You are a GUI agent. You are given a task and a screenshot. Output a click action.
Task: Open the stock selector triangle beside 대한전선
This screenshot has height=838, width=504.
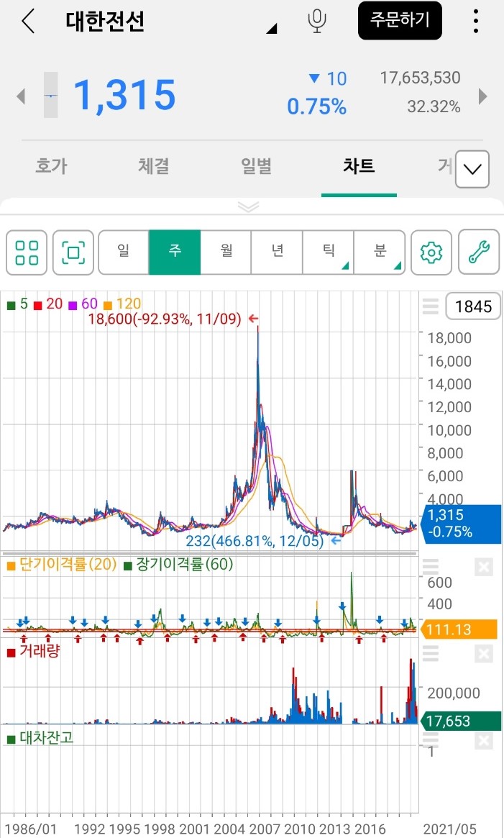coord(272,29)
